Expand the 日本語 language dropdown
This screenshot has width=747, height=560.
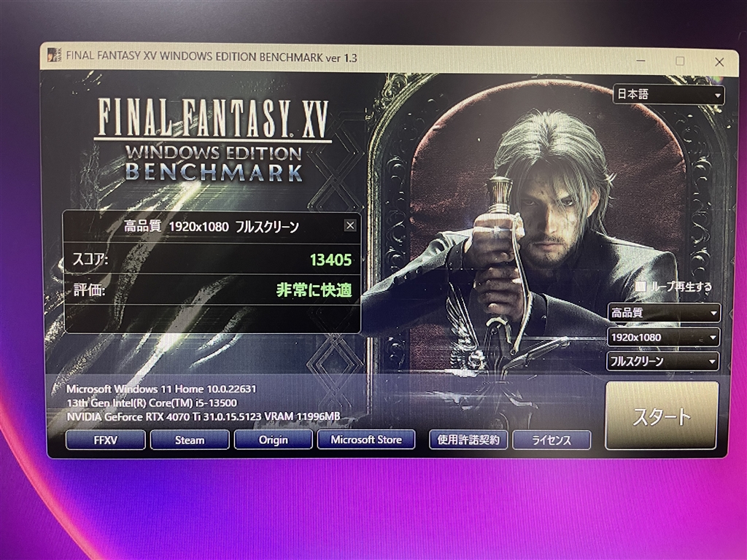pos(668,94)
